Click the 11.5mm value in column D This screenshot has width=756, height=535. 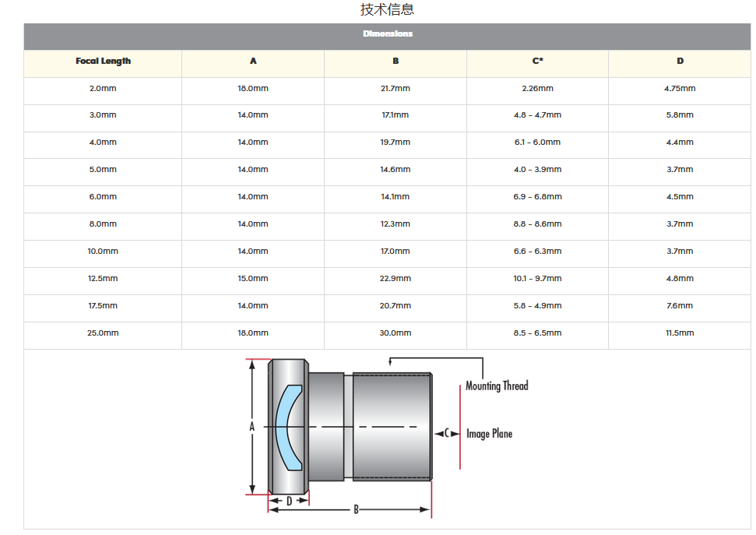pos(680,333)
